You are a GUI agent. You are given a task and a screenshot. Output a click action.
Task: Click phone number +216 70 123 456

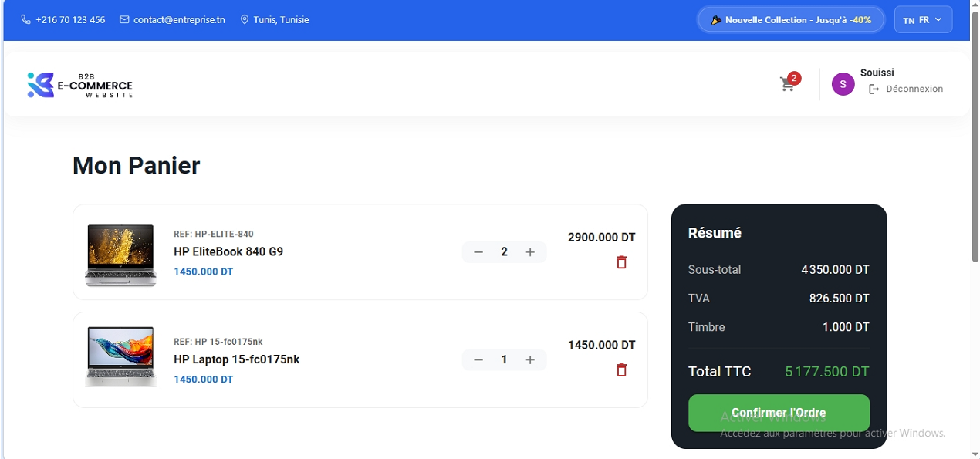click(x=70, y=20)
